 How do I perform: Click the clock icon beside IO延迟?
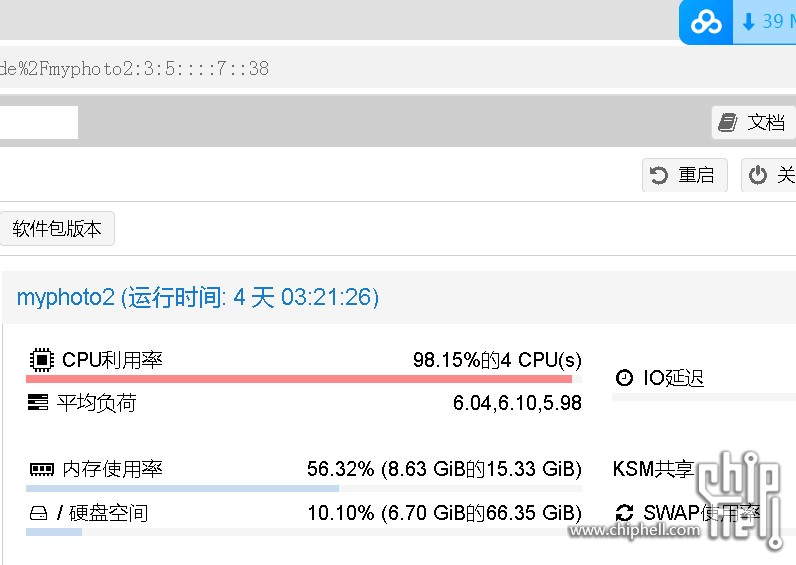(624, 378)
